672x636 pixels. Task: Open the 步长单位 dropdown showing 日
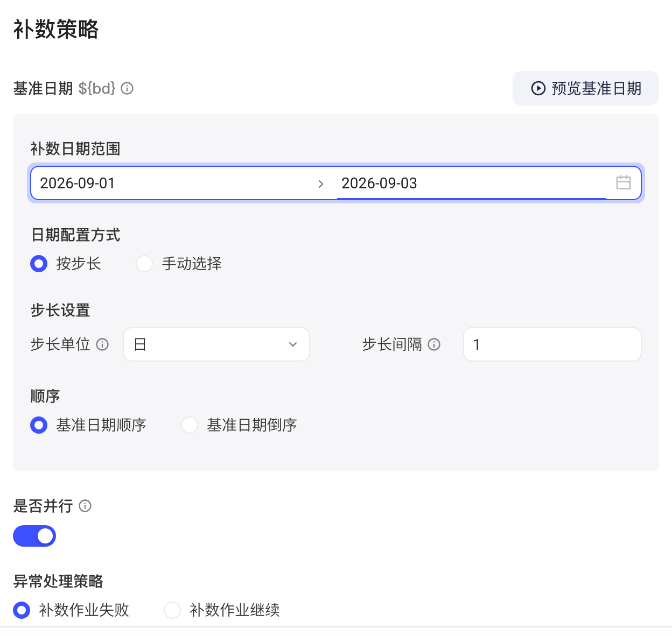coord(216,344)
